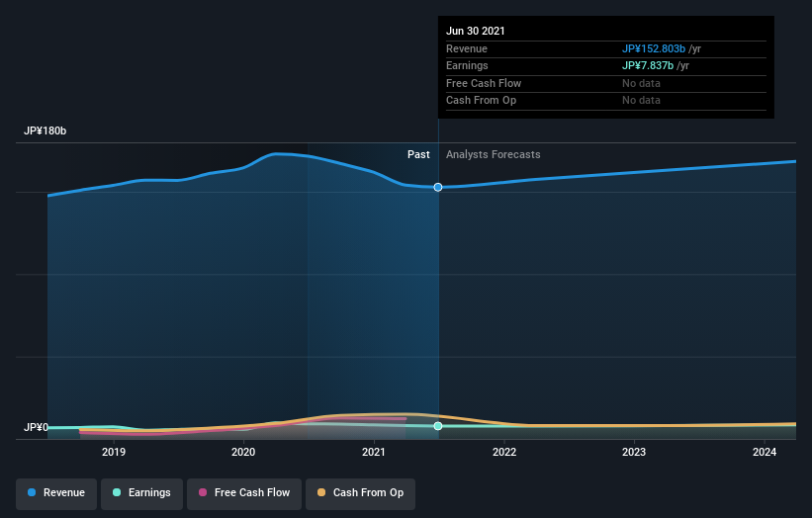Image resolution: width=812 pixels, height=518 pixels.
Task: Click the 2021 x-axis label
Action: coord(374,453)
